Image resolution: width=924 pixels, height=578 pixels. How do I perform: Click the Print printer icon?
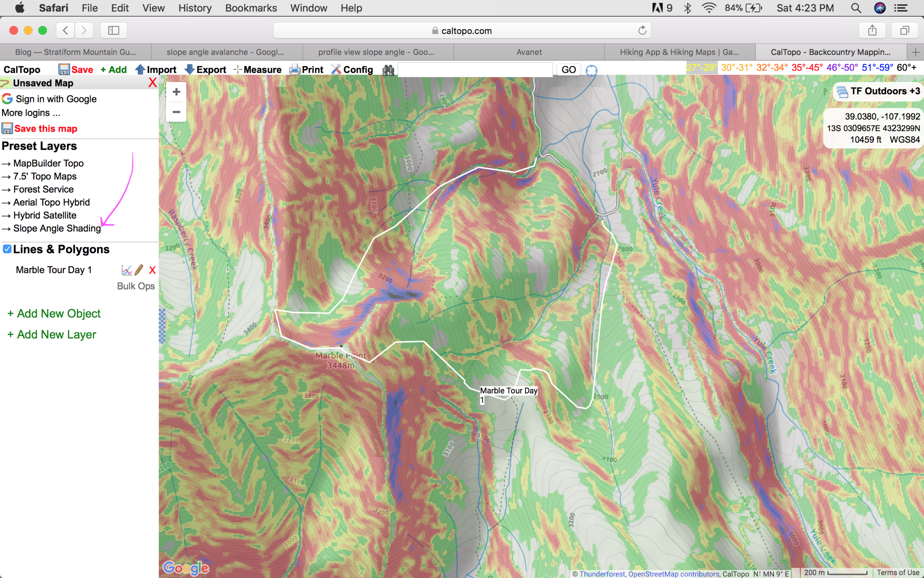[295, 70]
